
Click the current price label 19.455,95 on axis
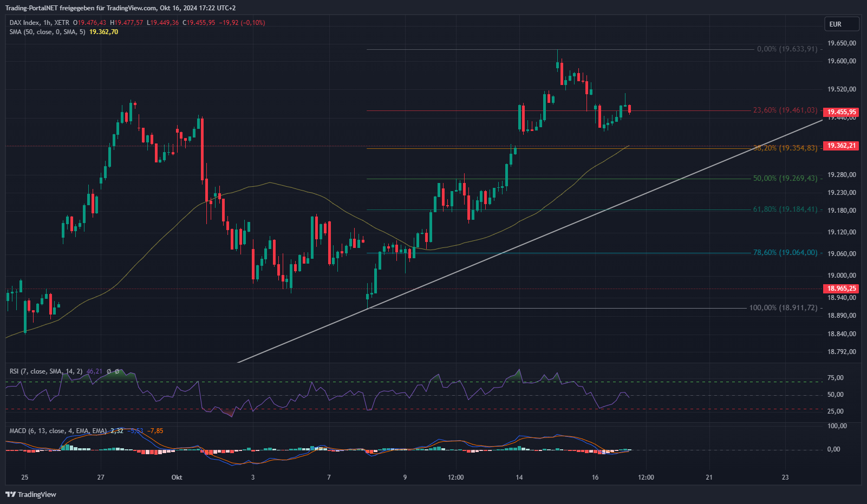(841, 112)
